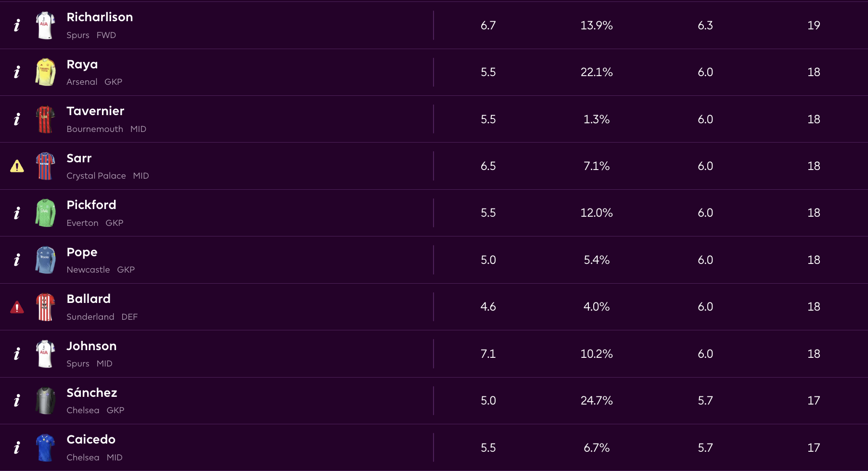Click red alert icon for Ballard
The height and width of the screenshot is (471, 868).
coord(17,307)
